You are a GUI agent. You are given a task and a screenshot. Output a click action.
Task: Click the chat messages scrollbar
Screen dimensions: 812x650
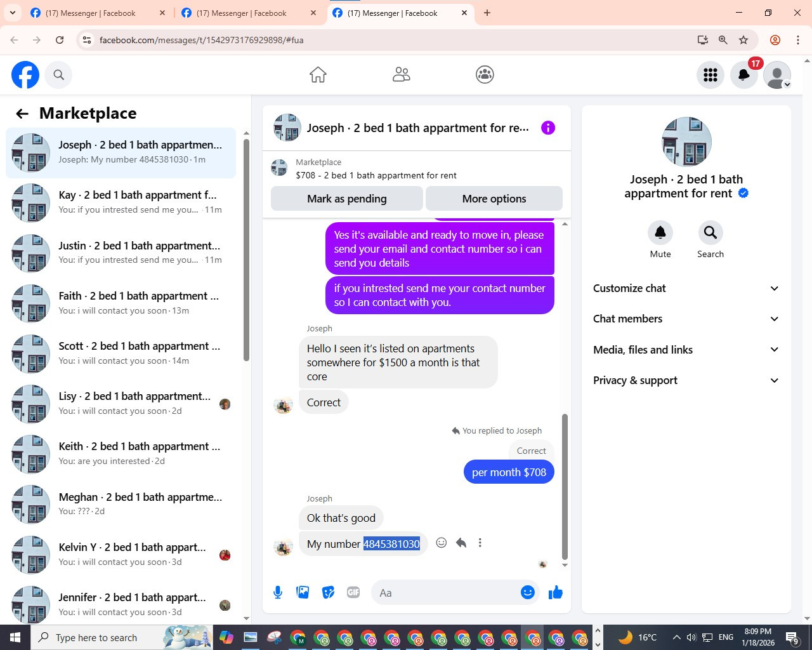click(x=565, y=486)
